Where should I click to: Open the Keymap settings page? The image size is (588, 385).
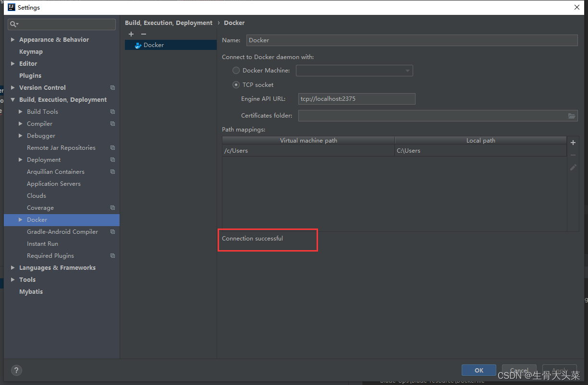(31, 52)
